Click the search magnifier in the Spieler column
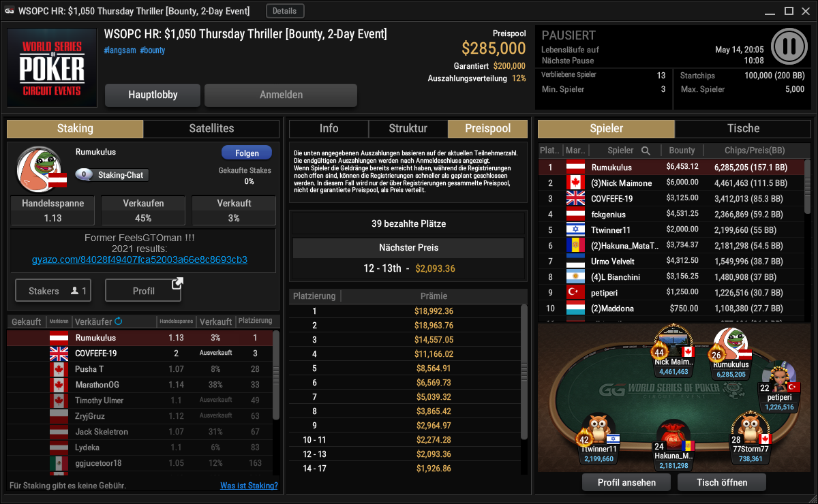The image size is (818, 504). pyautogui.click(x=646, y=151)
